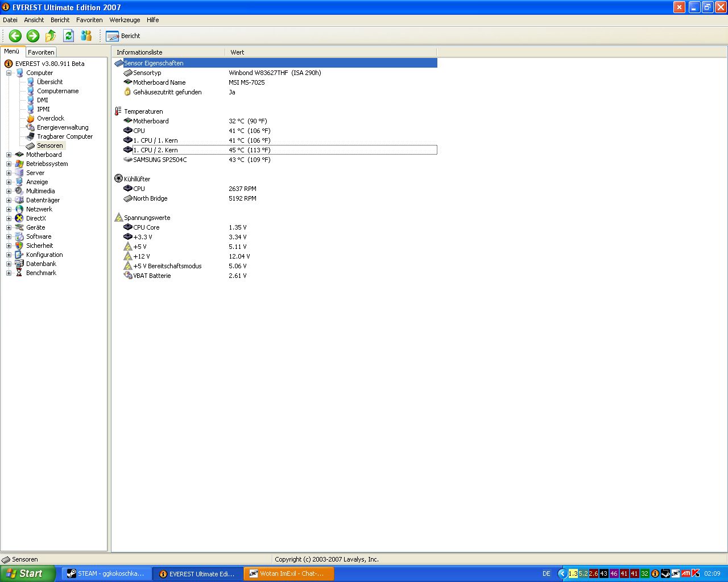Image resolution: width=728 pixels, height=582 pixels.
Task: Expand the Netzwerk tree node
Action: tap(9, 209)
